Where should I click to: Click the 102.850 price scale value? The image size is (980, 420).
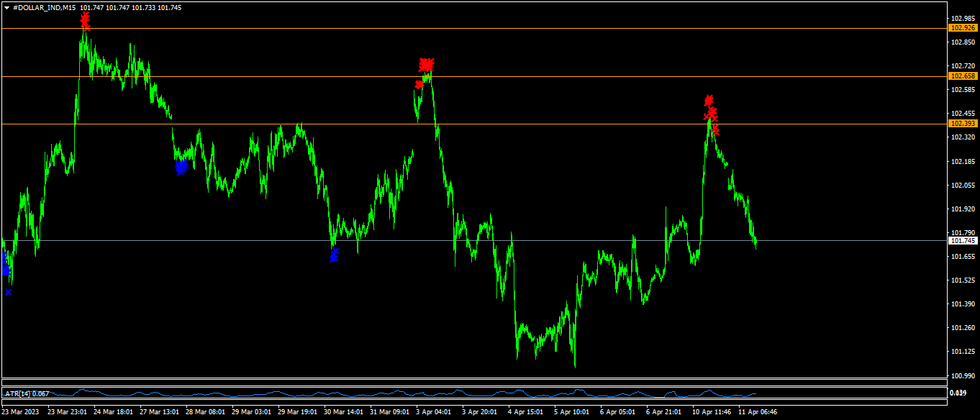coord(963,42)
